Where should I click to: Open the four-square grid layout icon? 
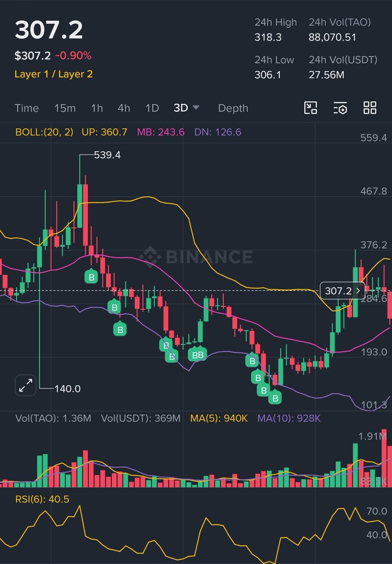point(370,108)
